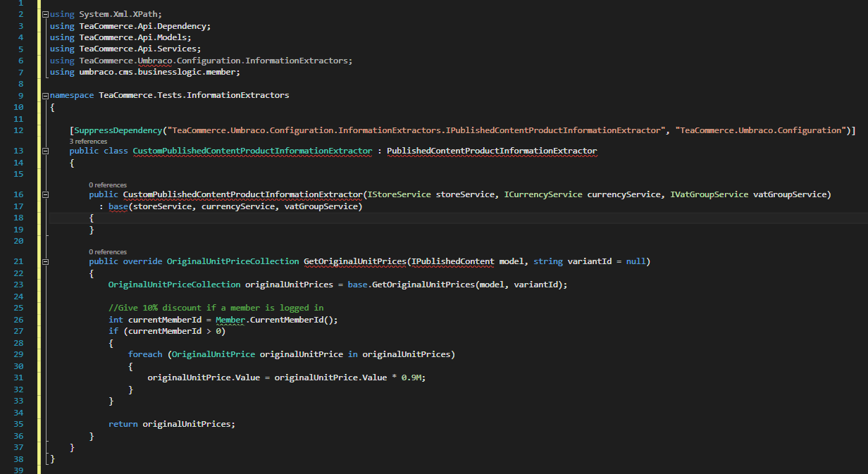Click the null default value

635,262
